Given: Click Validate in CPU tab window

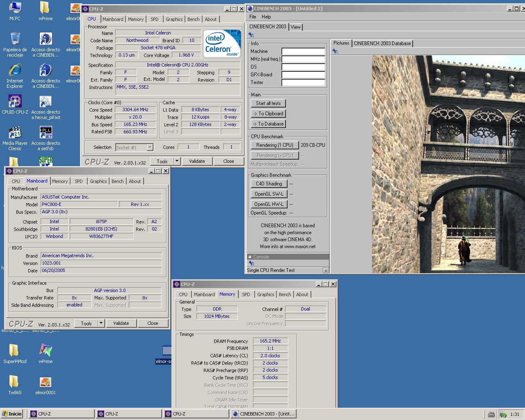Looking at the screenshot, I should [197, 161].
